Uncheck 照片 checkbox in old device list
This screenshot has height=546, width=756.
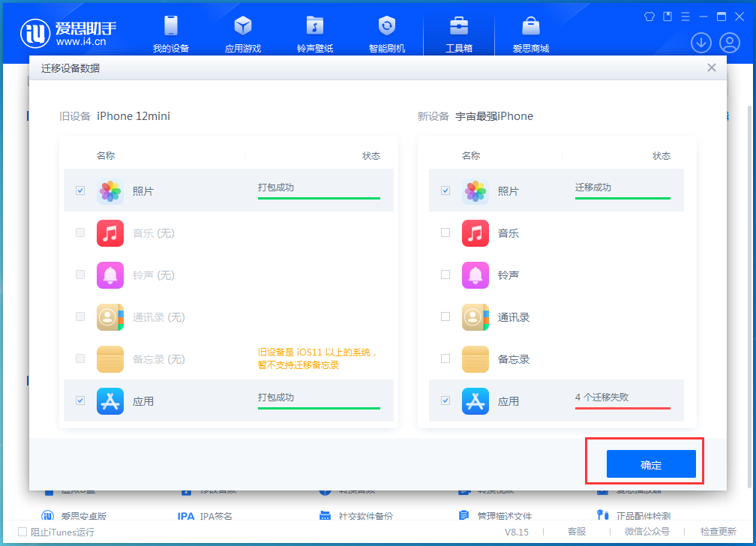point(80,190)
